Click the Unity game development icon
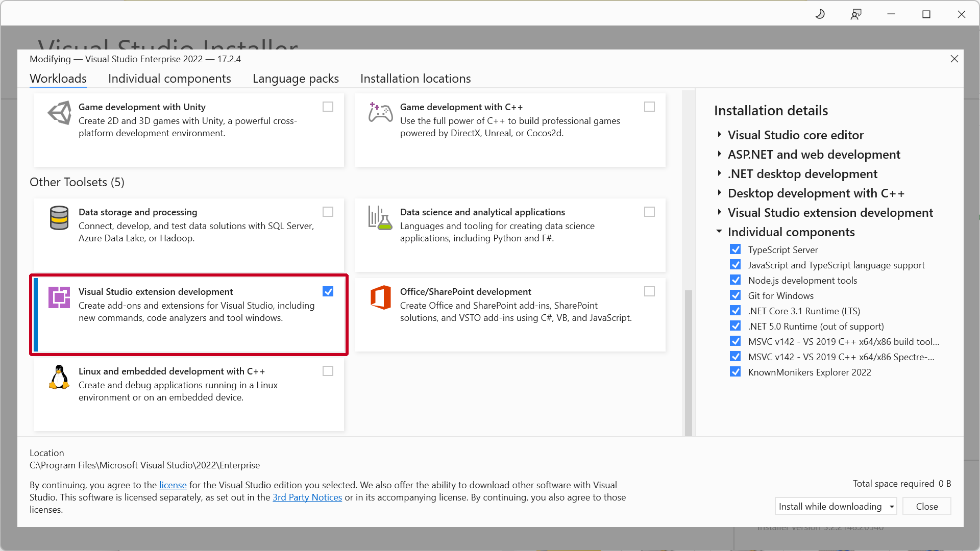The height and width of the screenshot is (551, 980). (x=60, y=113)
